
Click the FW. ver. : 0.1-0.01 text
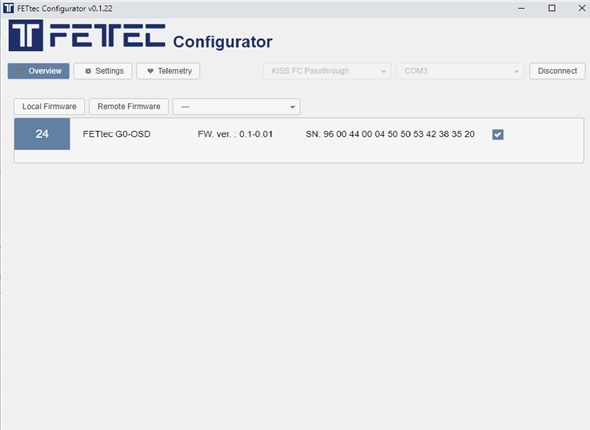(235, 134)
